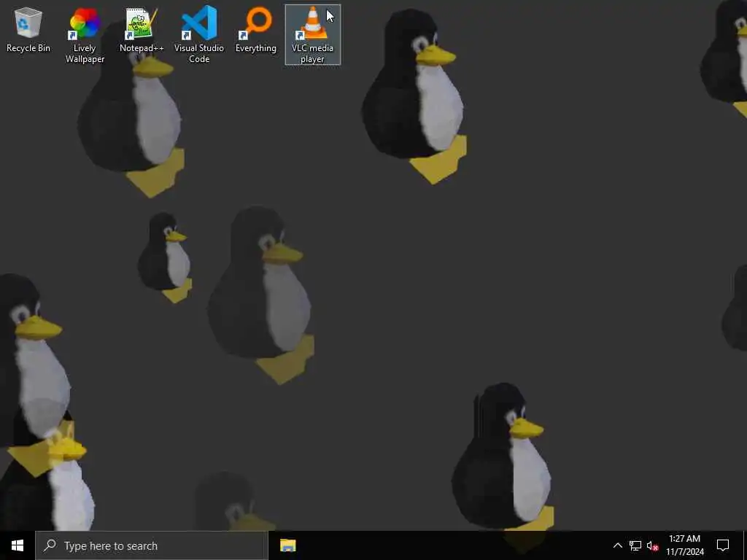Open the Action Center notifications icon
Viewport: 747px width, 560px height.
pos(723,545)
